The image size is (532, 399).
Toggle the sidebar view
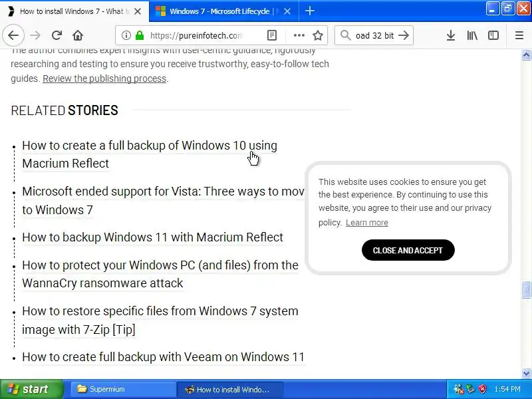click(493, 35)
